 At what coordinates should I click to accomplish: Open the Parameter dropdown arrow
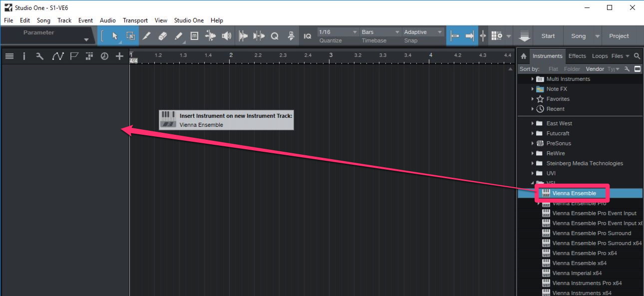click(x=86, y=39)
